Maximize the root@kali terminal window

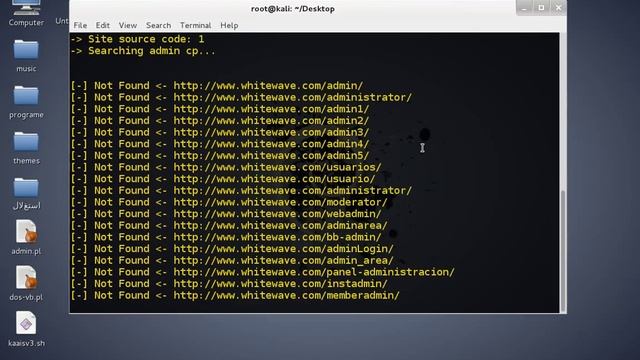tap(541, 8)
